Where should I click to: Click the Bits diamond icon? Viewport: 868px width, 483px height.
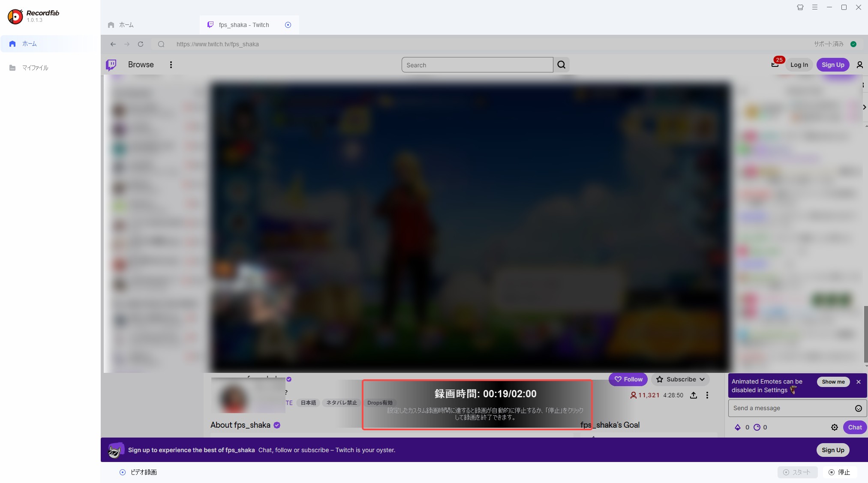(x=738, y=427)
